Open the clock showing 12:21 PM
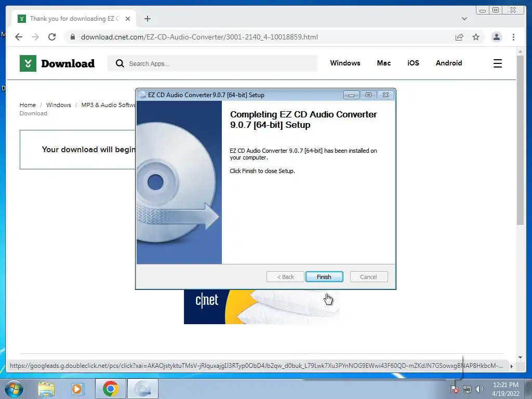This screenshot has width=532, height=399. click(506, 389)
